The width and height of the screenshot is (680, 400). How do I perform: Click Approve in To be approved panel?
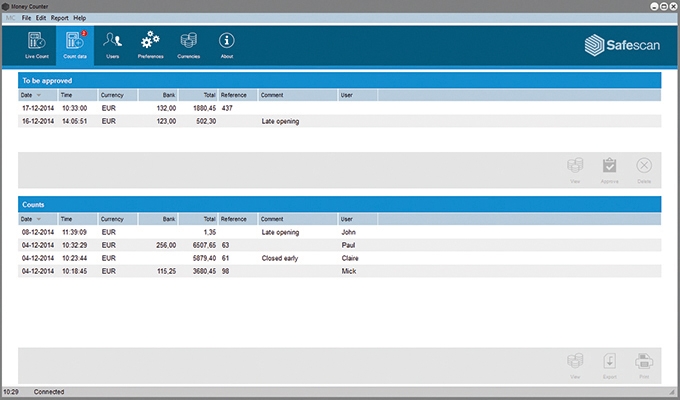608,169
